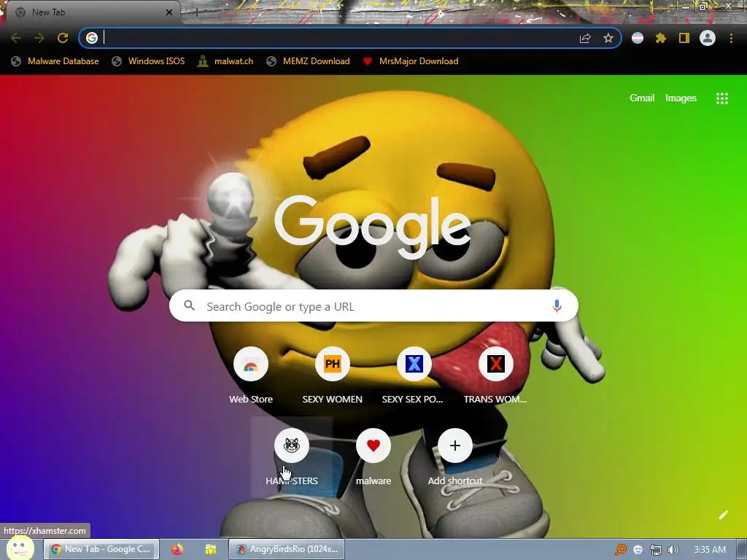Start voice search with microphone icon

click(x=557, y=306)
